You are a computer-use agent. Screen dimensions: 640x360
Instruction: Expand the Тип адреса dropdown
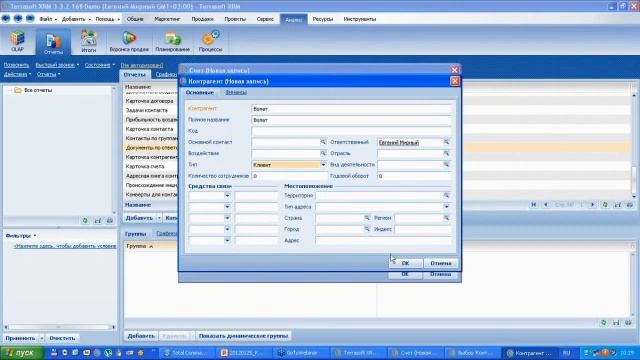click(x=446, y=207)
